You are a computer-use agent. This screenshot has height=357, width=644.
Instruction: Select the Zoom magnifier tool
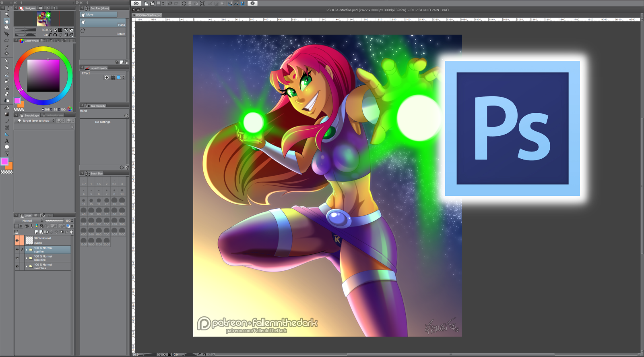point(6,15)
